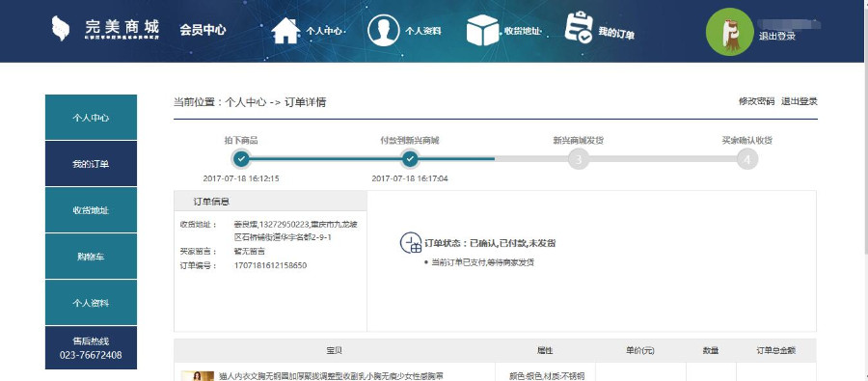
Task: Open the 个人中心 home icon
Action: (x=285, y=31)
